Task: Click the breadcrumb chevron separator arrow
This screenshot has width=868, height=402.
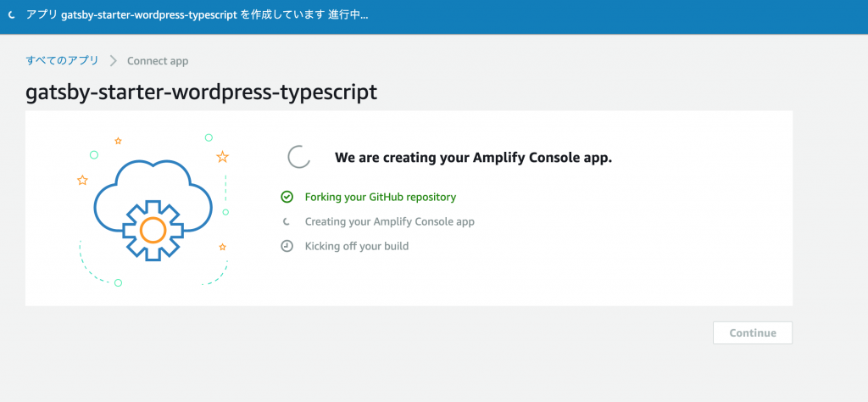Action: tap(114, 61)
